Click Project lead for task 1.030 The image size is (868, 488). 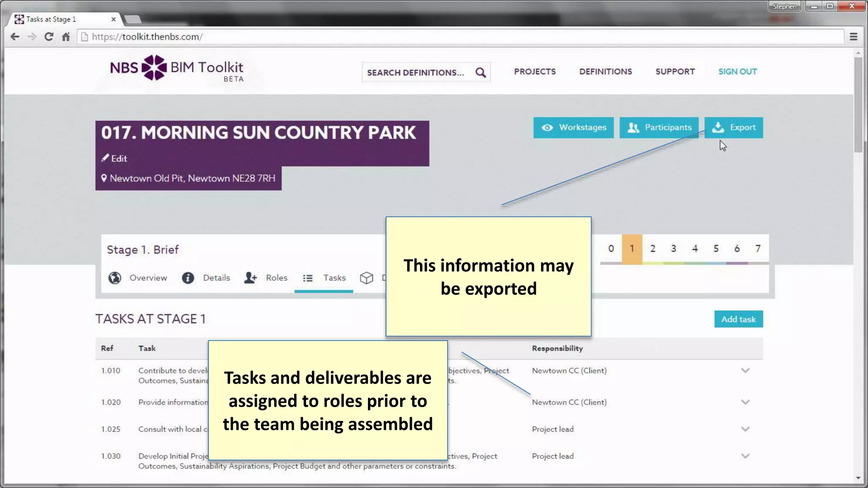(x=553, y=456)
